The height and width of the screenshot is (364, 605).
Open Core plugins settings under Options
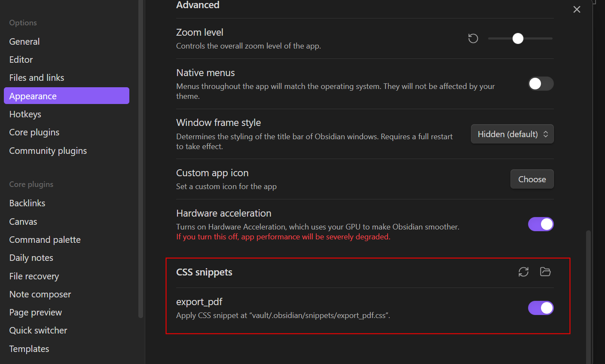pyautogui.click(x=34, y=132)
